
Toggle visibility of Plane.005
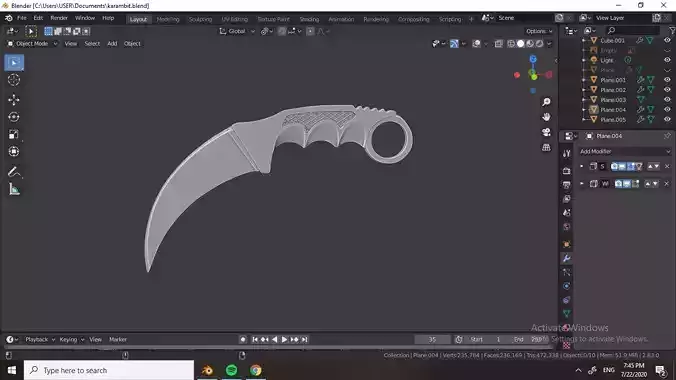pos(667,119)
